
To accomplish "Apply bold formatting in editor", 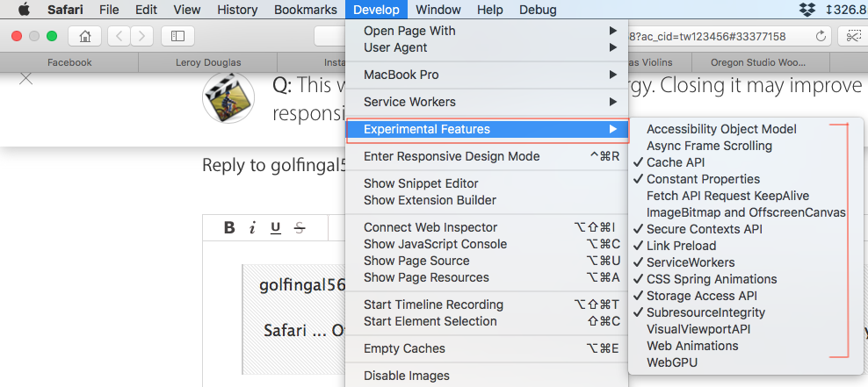I will coord(229,228).
